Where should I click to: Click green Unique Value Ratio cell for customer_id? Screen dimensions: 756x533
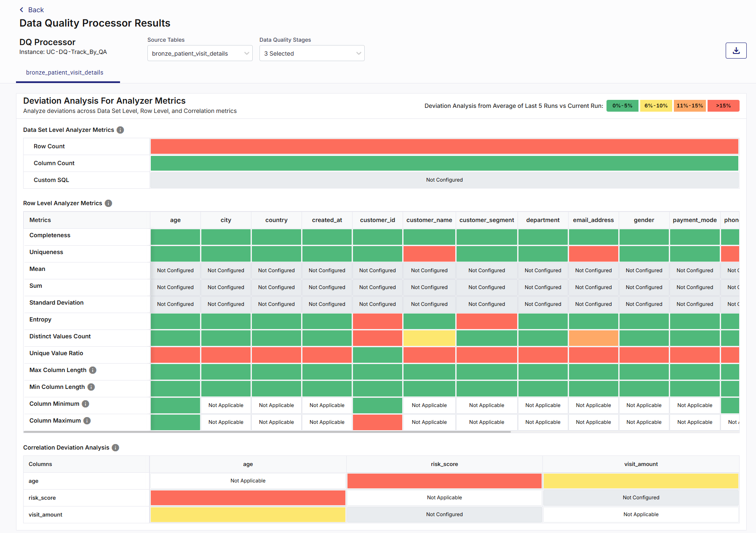tap(377, 355)
